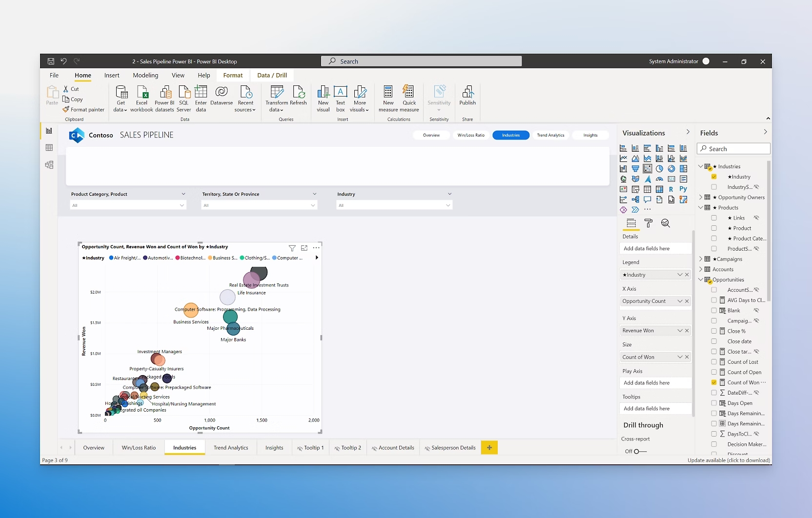Click the Win/Loss Ratio navigation button
Viewport: 812px width, 518px height.
(x=471, y=135)
